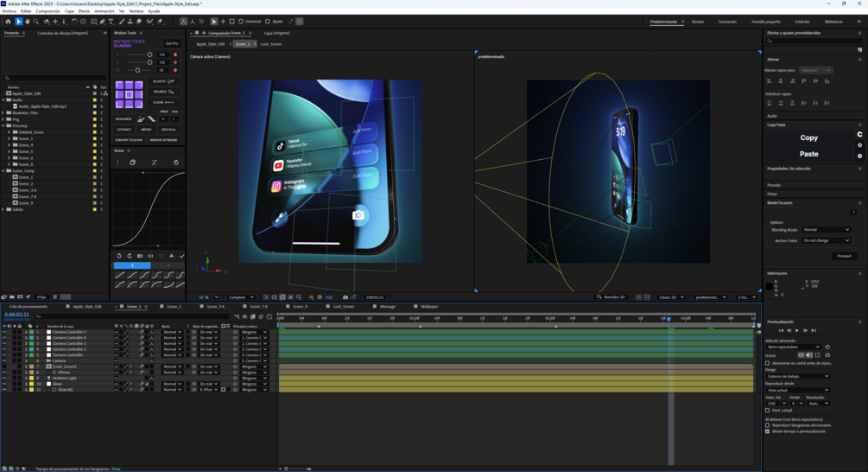This screenshot has height=472, width=868.
Task: Select the Brush tool
Action: tap(122, 22)
